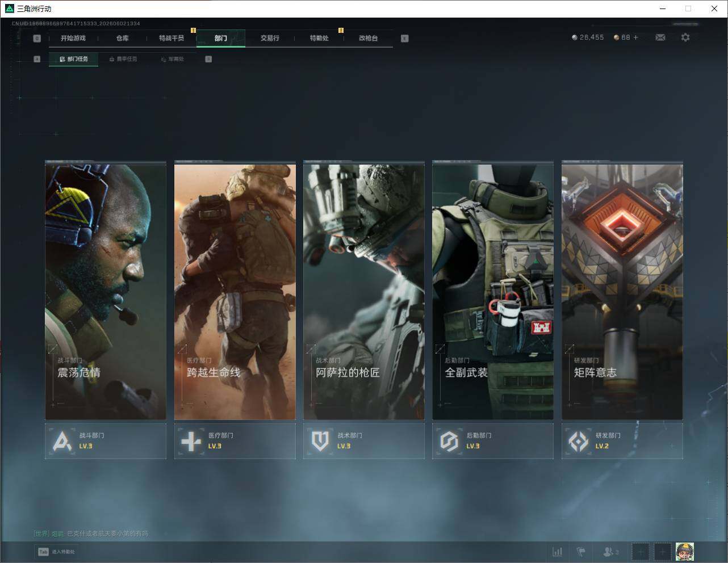728x563 pixels.
Task: Maximize the 三角洲行动 window
Action: (688, 9)
